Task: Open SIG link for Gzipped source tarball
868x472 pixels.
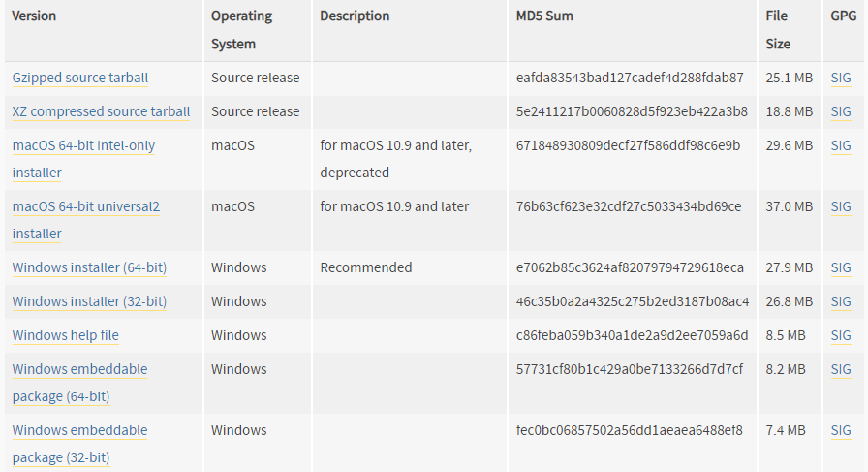Action: pos(841,79)
